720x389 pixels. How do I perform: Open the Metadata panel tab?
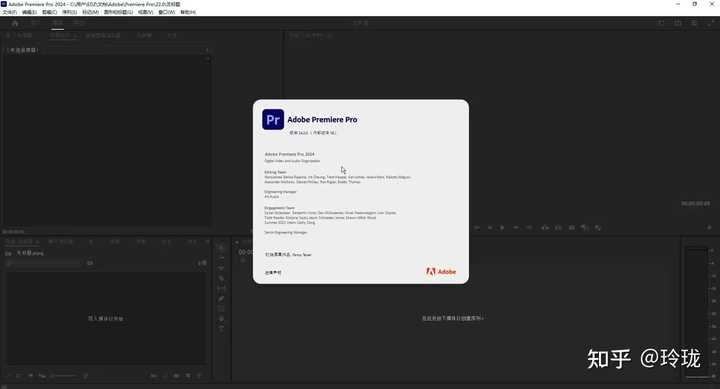coord(144,35)
